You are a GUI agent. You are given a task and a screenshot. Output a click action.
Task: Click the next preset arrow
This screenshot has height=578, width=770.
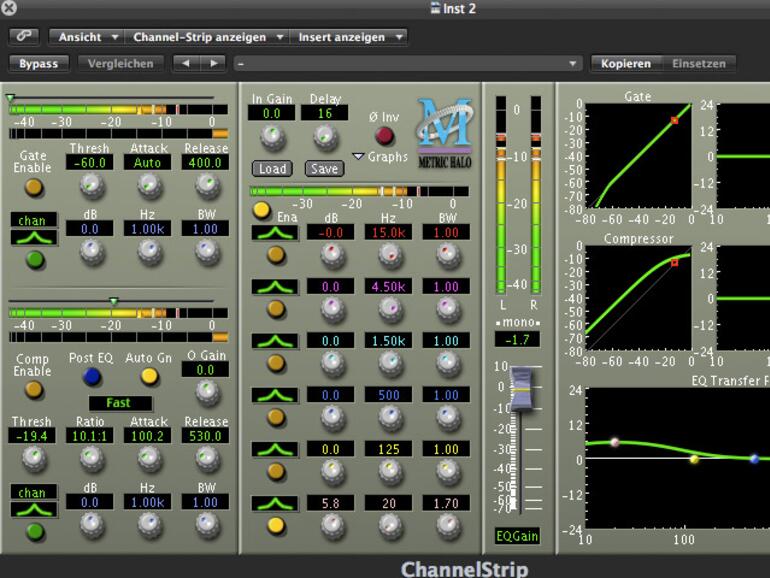(213, 63)
